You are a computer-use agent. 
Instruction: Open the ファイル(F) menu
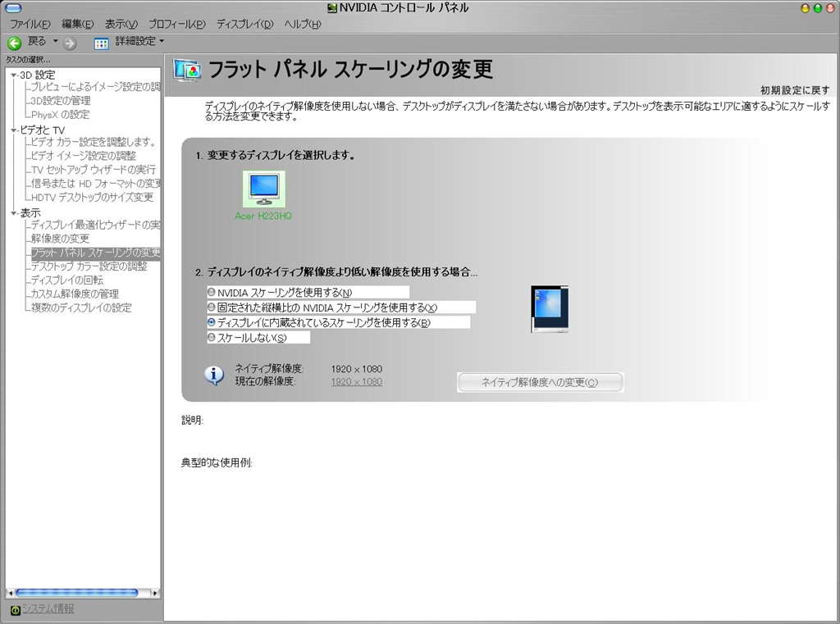coord(30,24)
